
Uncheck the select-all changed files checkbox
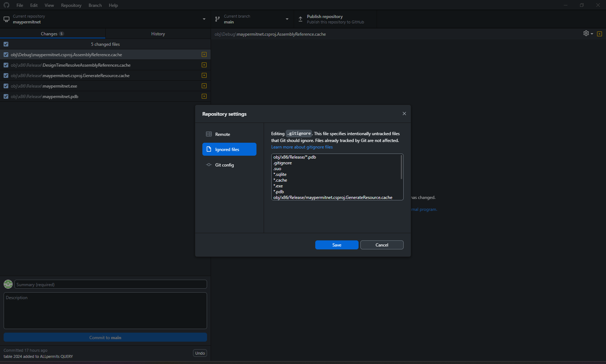[x=6, y=44]
